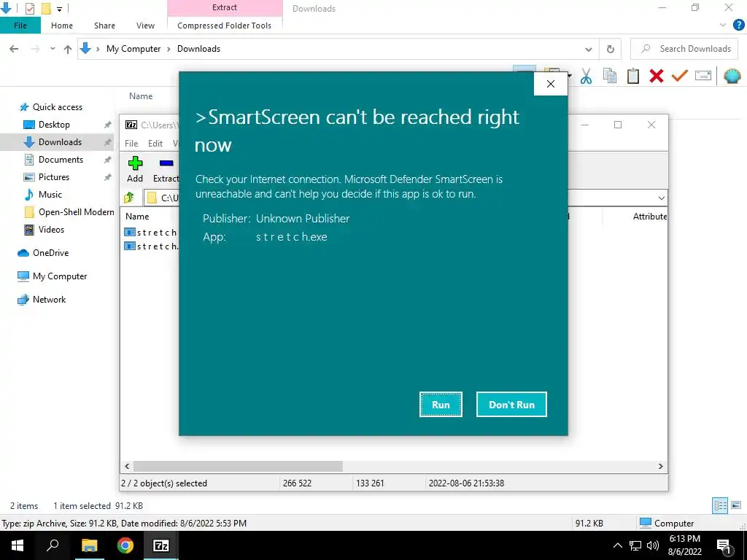The height and width of the screenshot is (560, 747).
Task: Click the envelope-style Rename icon in toolbar
Action: (x=703, y=76)
